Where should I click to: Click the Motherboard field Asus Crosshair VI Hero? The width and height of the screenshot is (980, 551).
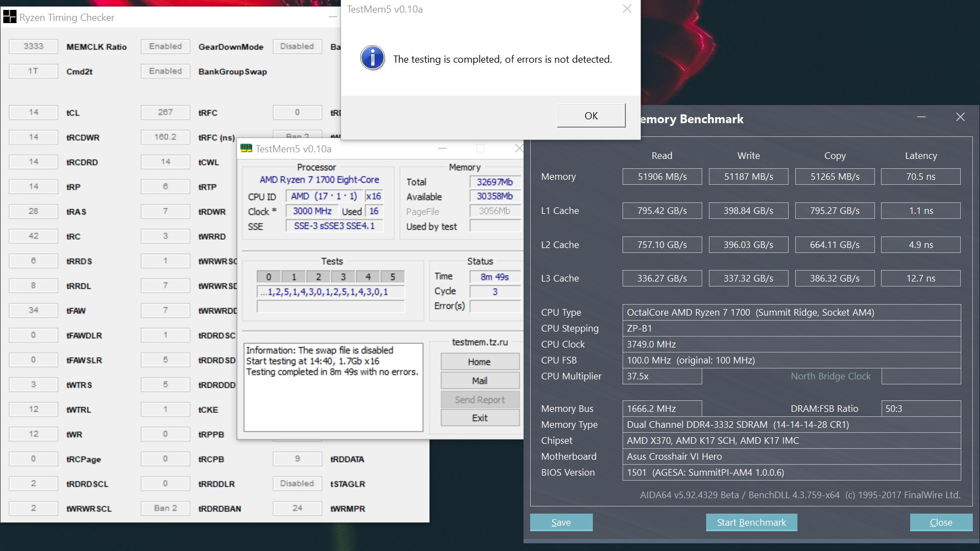click(x=792, y=456)
